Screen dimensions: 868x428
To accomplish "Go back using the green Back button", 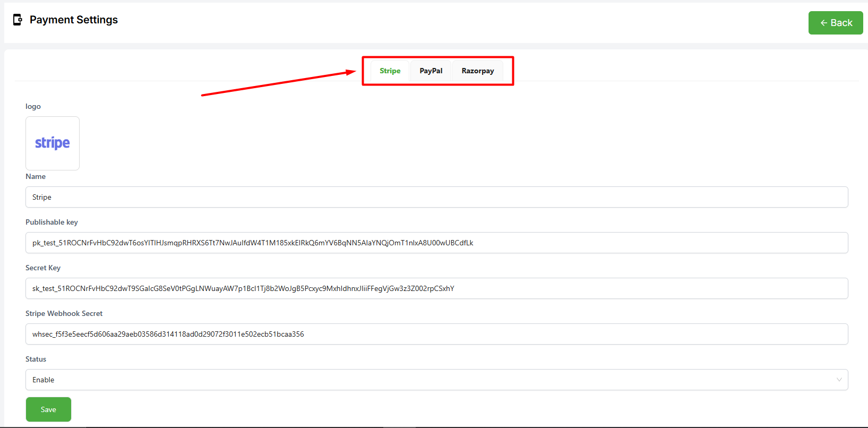I will tap(836, 23).
